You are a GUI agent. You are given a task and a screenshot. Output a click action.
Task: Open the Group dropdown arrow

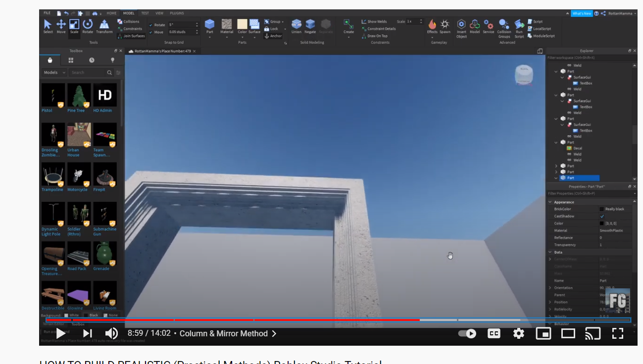(283, 22)
